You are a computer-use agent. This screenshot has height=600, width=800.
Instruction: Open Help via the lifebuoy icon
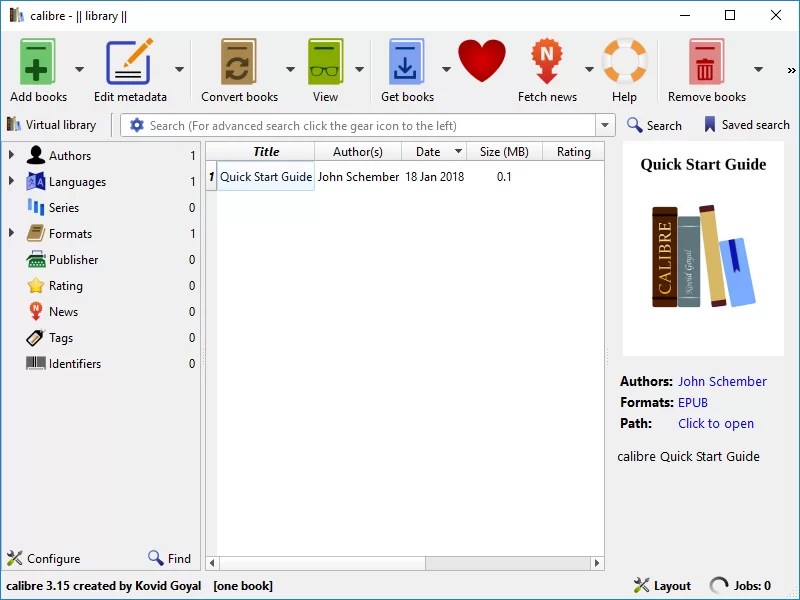[x=625, y=62]
